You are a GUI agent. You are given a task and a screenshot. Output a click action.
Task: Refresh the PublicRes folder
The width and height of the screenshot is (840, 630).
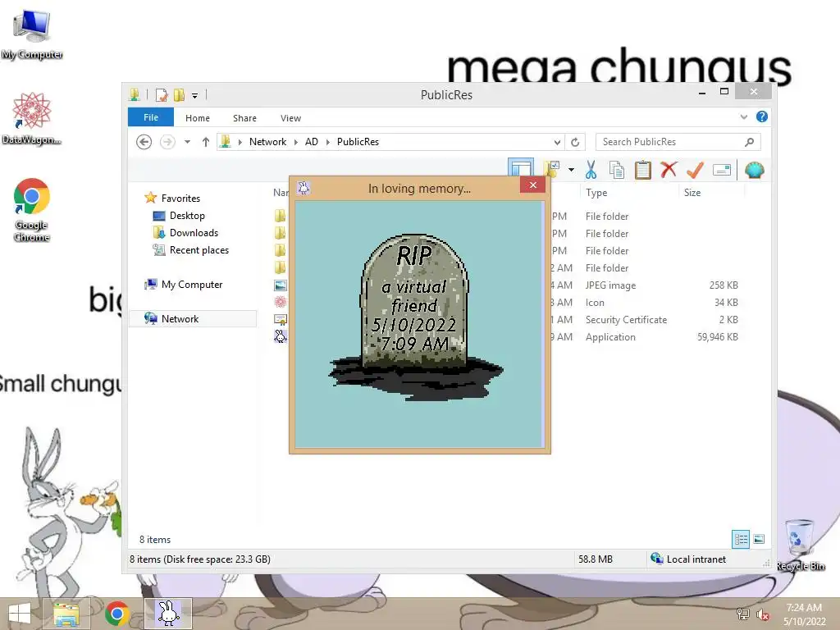(x=575, y=142)
